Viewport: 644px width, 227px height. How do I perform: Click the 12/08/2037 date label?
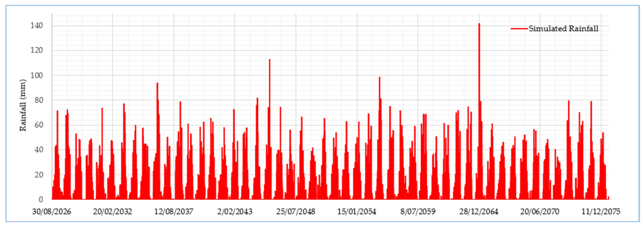tap(174, 212)
